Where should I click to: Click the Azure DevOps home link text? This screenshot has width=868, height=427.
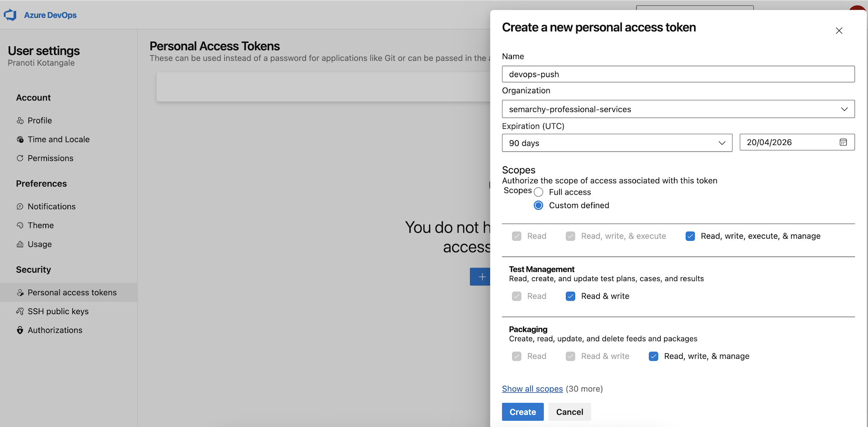[50, 15]
